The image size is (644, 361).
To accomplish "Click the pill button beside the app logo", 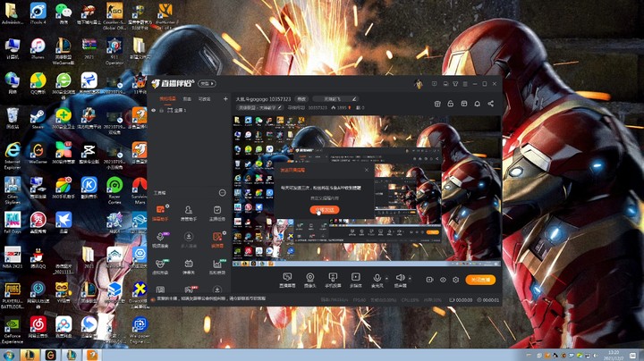I will tap(207, 84).
